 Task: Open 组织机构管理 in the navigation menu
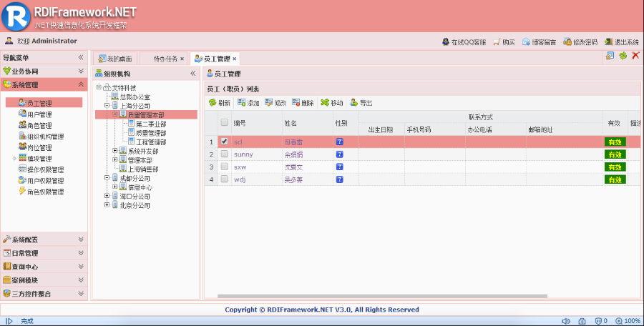click(x=41, y=137)
